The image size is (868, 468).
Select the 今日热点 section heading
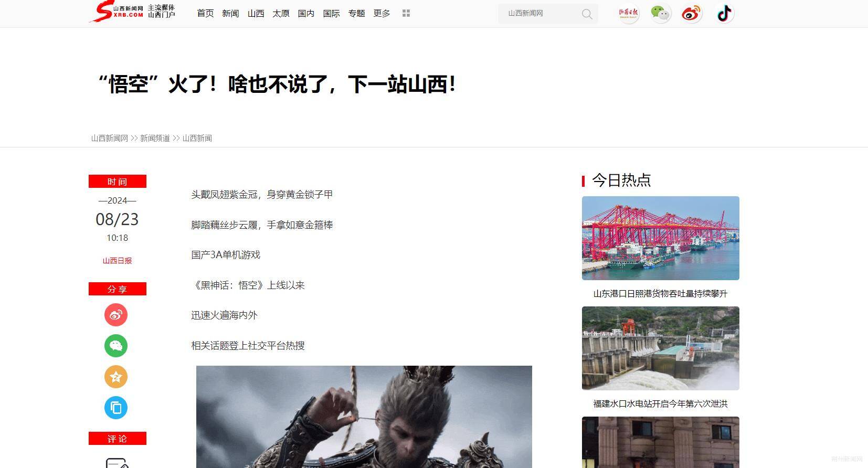pyautogui.click(x=621, y=180)
